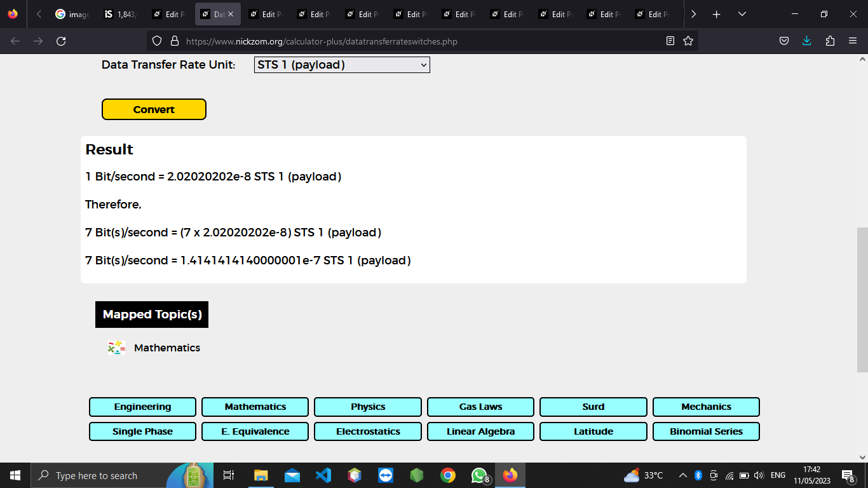List all tabs with dropdown arrow

tap(742, 14)
